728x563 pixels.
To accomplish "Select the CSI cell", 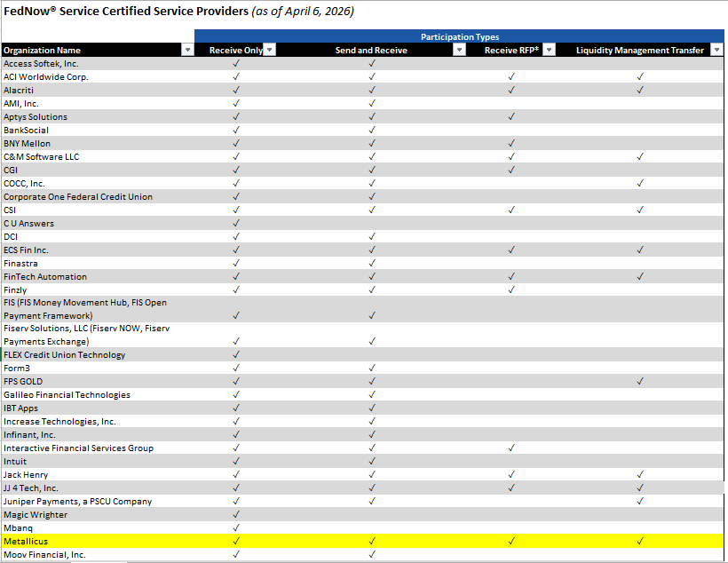I will click(98, 210).
